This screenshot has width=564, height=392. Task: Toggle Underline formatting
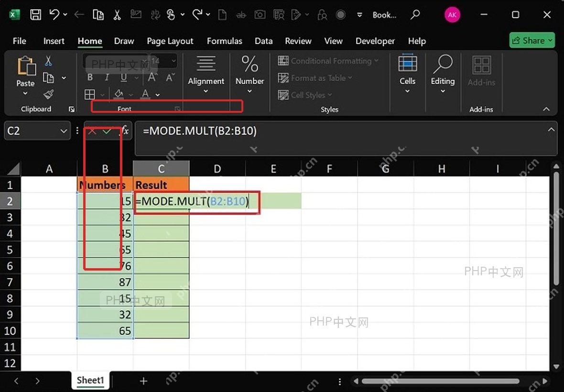(x=124, y=77)
